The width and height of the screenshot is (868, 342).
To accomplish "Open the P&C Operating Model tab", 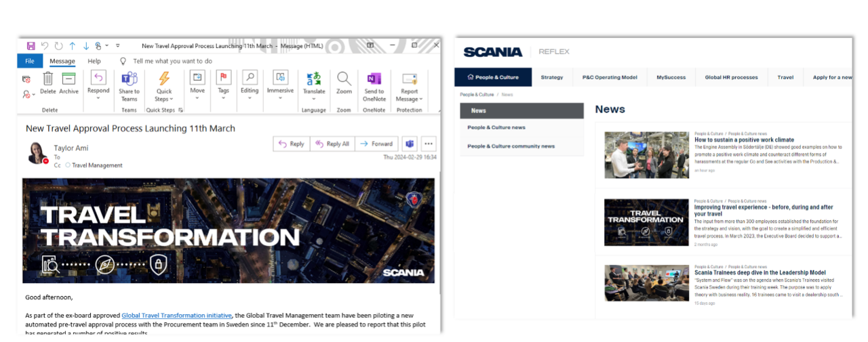I will click(610, 77).
